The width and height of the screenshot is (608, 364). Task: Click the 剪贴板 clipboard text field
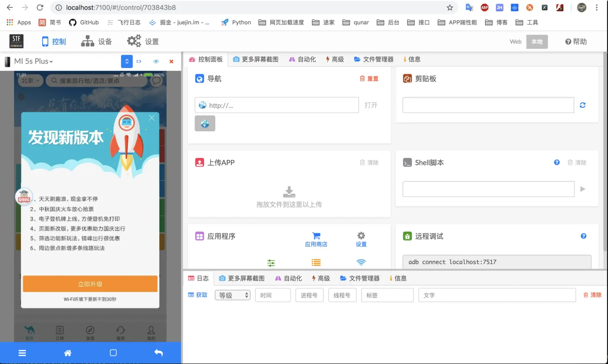pos(488,105)
